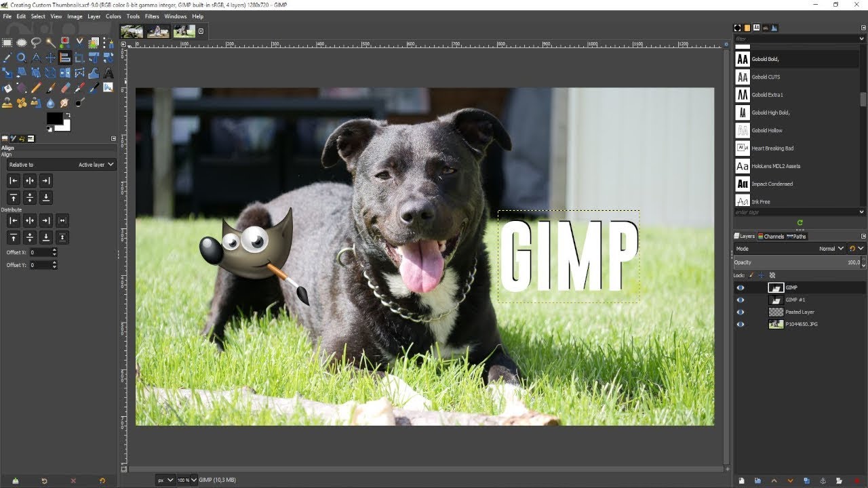Open the File menu
The width and height of the screenshot is (868, 488).
point(7,16)
